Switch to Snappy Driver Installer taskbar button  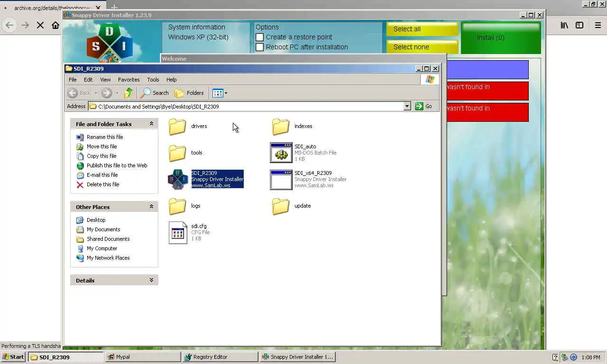click(297, 357)
